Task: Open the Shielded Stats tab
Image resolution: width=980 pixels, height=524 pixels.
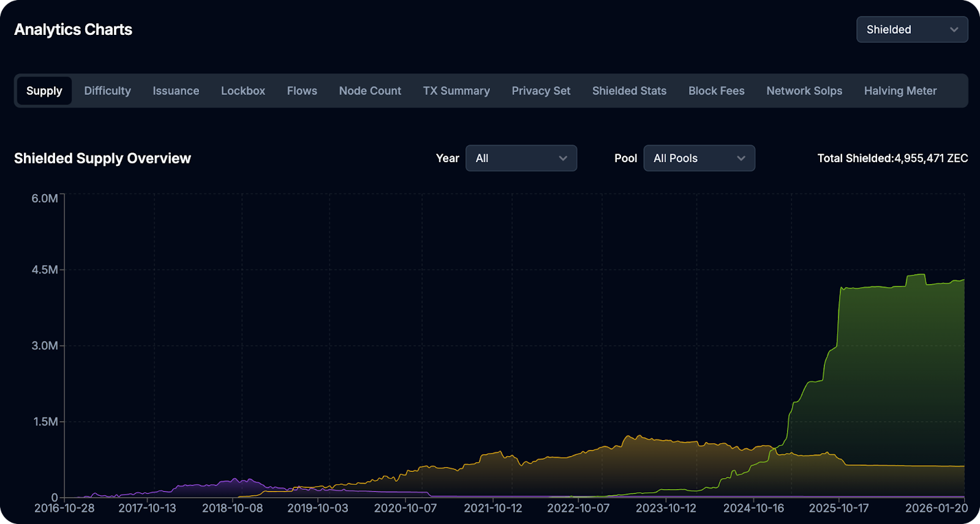Action: click(629, 91)
